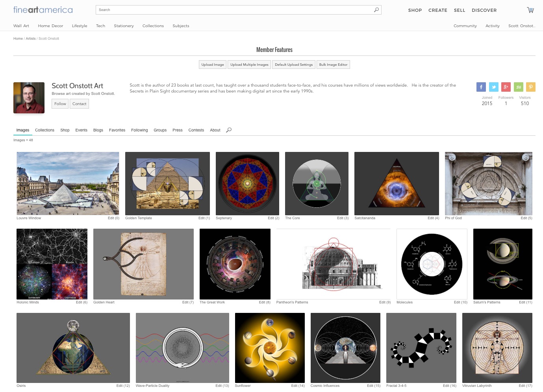This screenshot has height=392, width=543.
Task: Switch to the Following tab
Action: 139,130
